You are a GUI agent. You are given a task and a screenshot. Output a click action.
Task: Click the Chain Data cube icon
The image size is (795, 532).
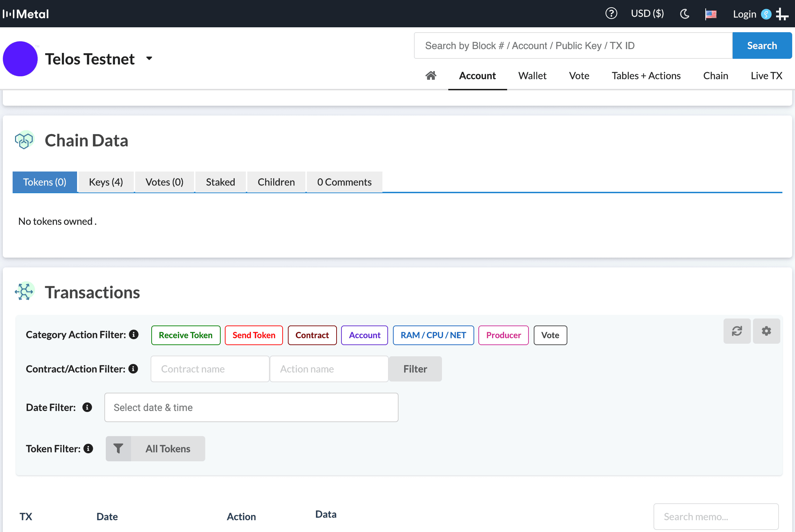click(x=24, y=140)
